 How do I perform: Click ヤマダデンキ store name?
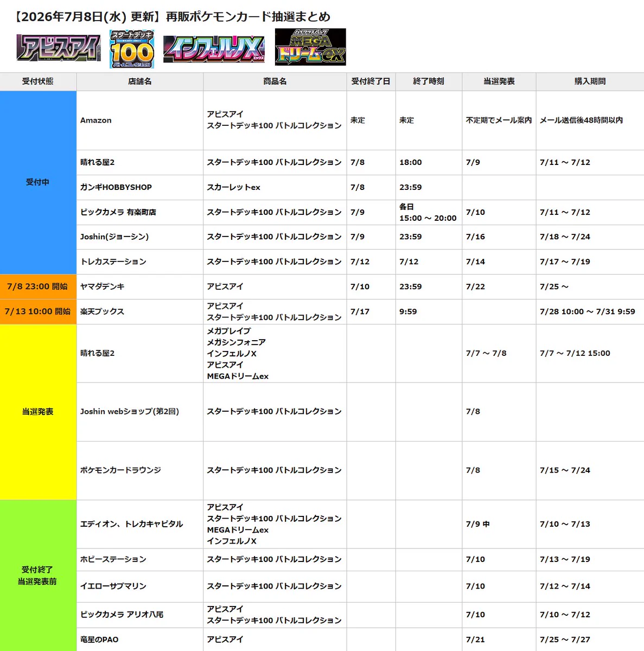(x=103, y=286)
